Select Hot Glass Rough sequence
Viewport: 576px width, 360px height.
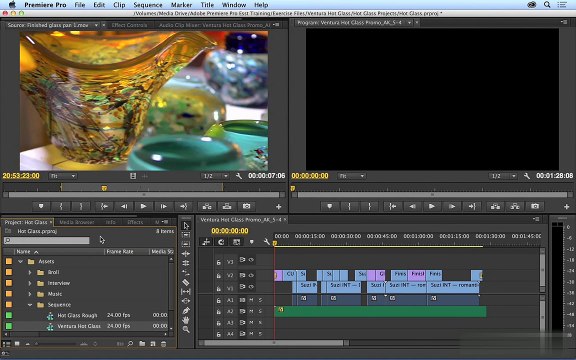pos(77,316)
